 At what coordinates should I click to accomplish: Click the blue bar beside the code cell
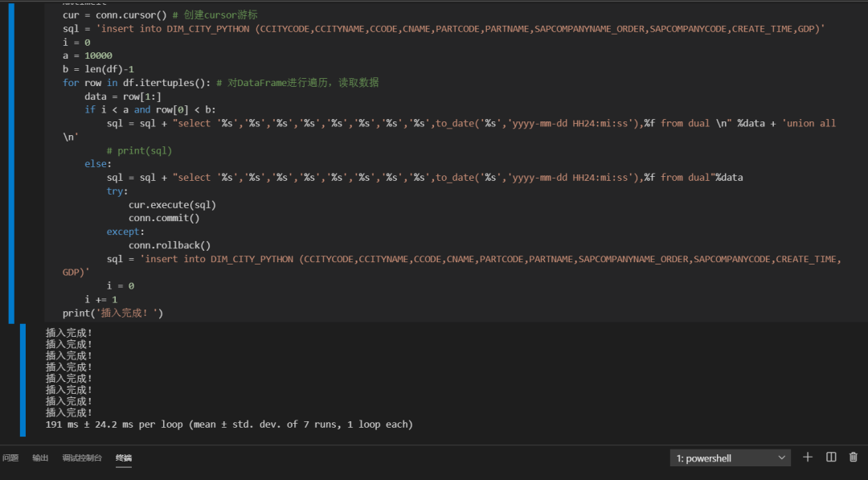12,161
